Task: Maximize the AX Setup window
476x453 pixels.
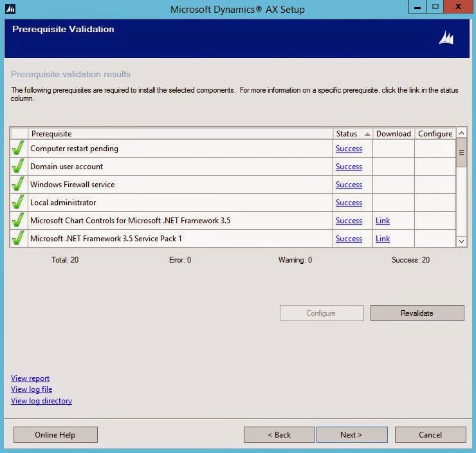Action: 435,6
